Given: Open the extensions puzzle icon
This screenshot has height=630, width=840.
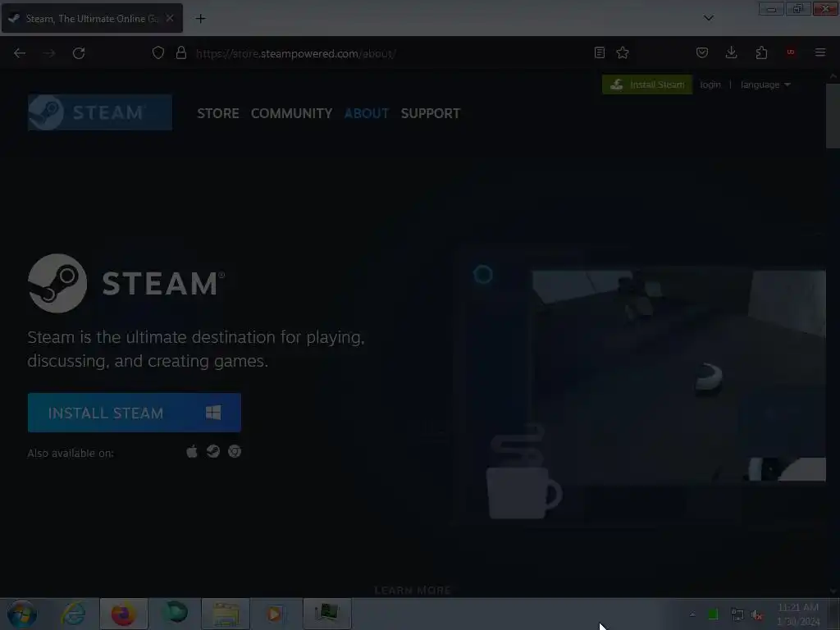Looking at the screenshot, I should (761, 52).
